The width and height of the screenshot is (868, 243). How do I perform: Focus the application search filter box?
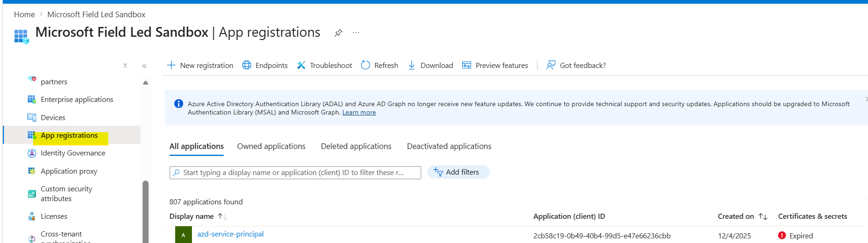point(295,173)
